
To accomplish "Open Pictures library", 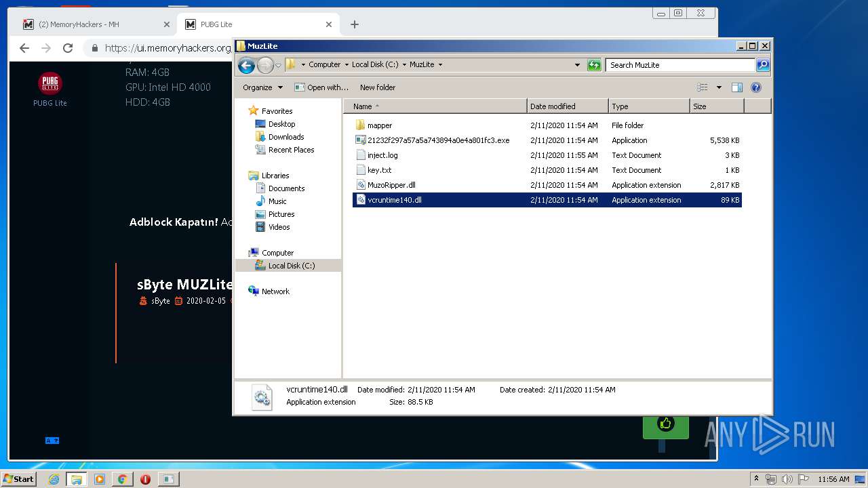I will [x=281, y=214].
